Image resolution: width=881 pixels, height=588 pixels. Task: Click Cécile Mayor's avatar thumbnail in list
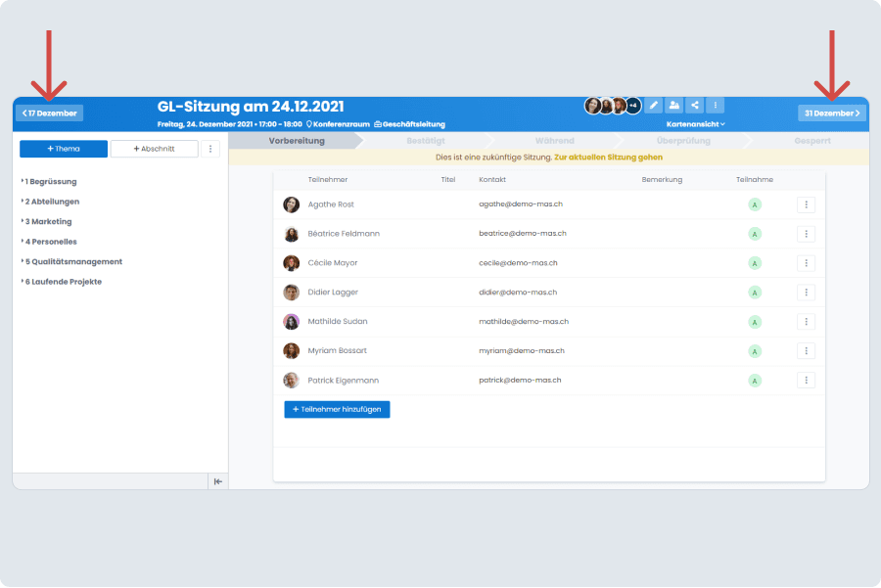tap(292, 263)
